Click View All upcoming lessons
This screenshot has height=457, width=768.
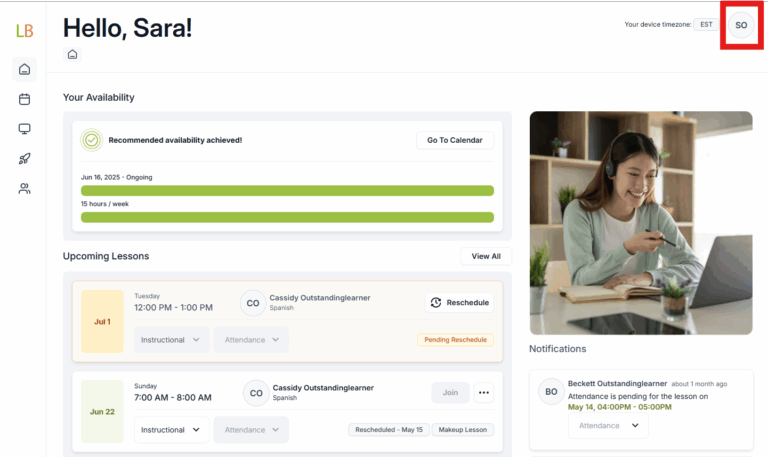click(486, 256)
